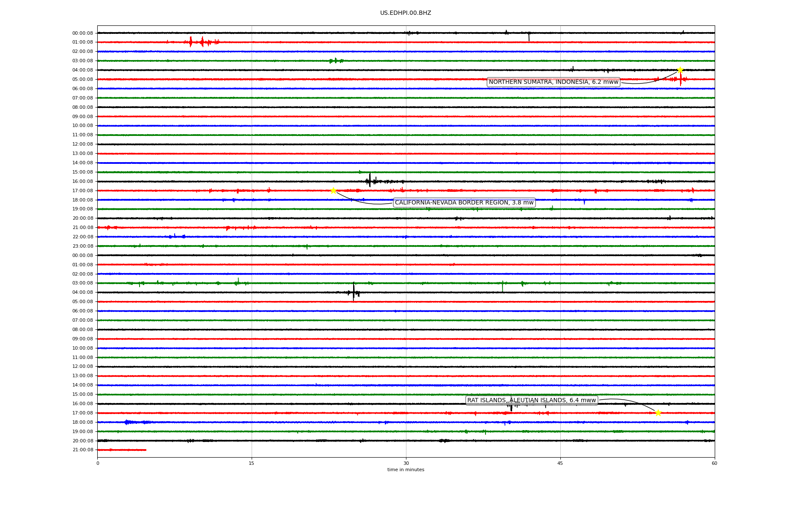Click the 30 minute x-axis tick label

point(406,463)
